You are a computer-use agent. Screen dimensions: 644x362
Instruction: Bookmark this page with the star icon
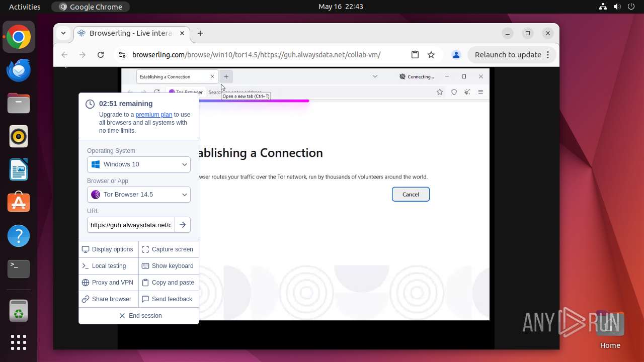coord(431,55)
